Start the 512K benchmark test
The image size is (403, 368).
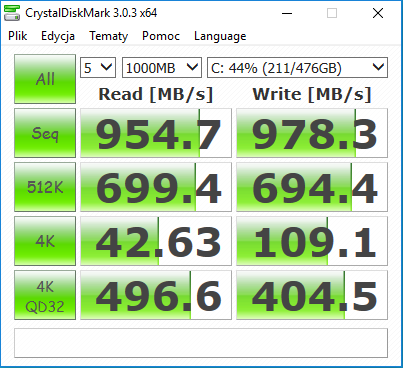(x=45, y=187)
